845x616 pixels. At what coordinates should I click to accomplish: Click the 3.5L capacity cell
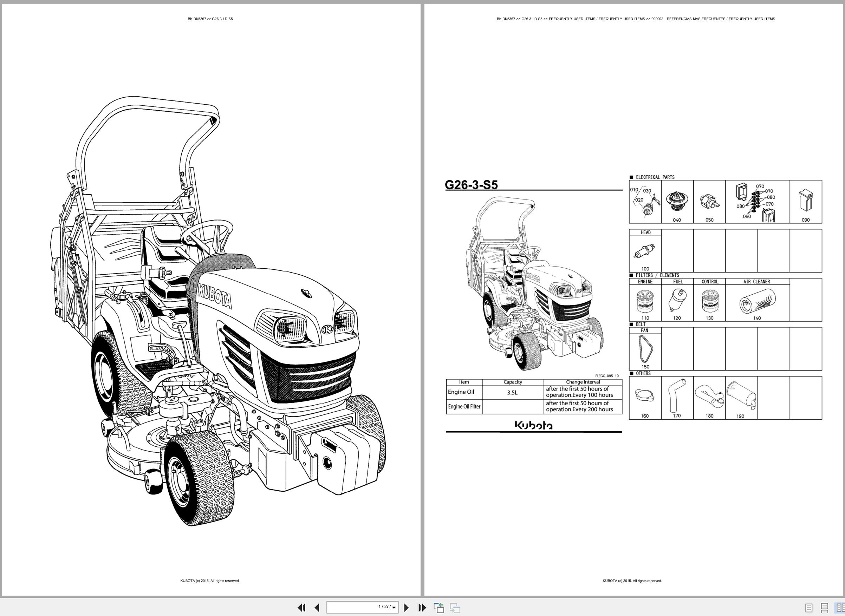coord(512,393)
